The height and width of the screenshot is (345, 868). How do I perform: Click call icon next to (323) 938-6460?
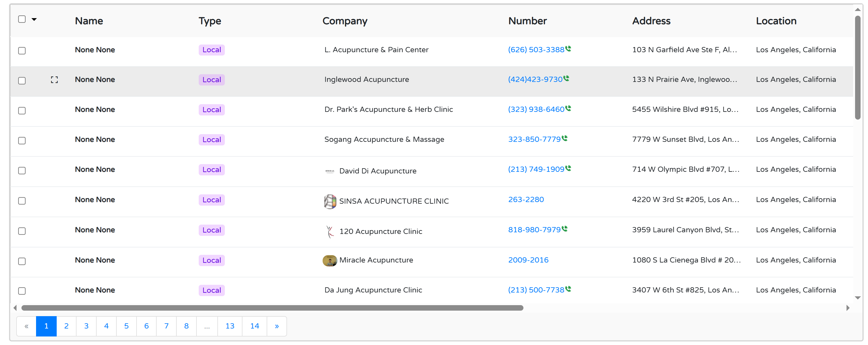click(x=568, y=108)
